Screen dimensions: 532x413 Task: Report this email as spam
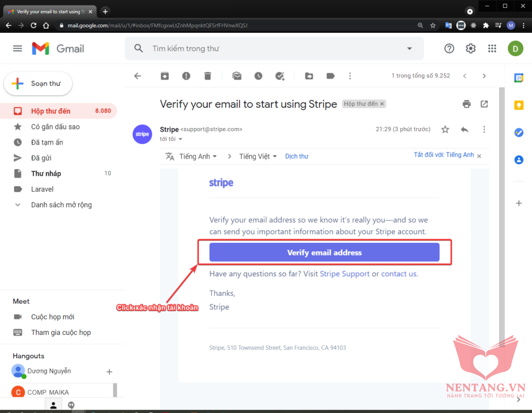(186, 76)
